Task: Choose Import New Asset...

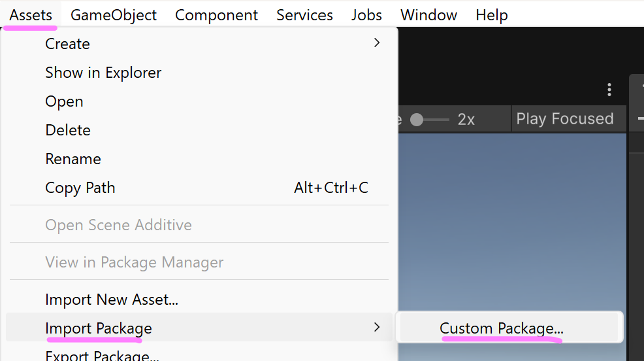Action: tap(112, 300)
